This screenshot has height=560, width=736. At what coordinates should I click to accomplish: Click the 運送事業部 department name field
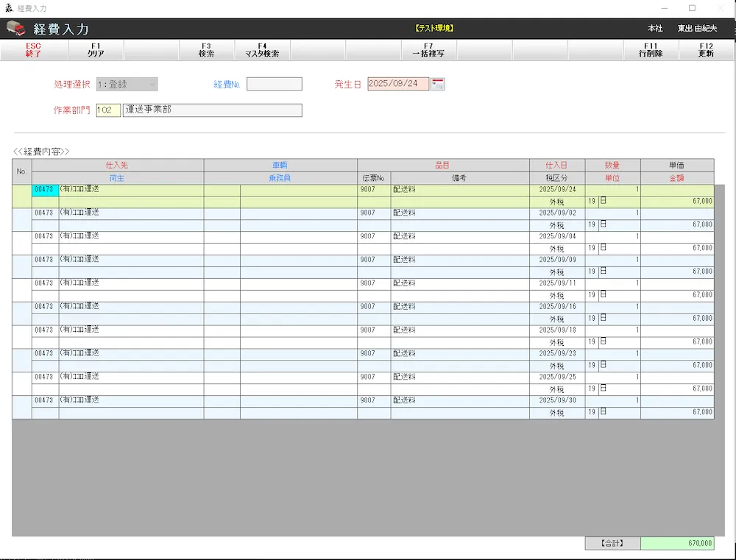(x=212, y=110)
